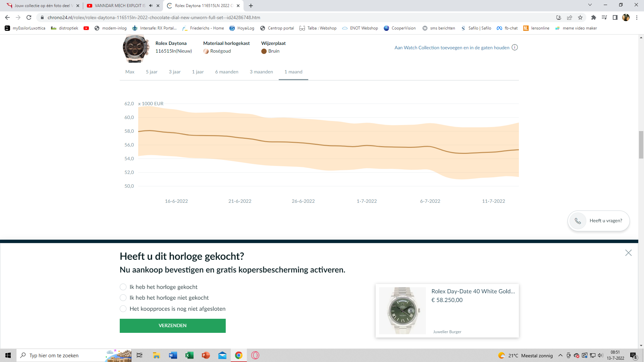Launch PowerPoint from the taskbar
The width and height of the screenshot is (644, 362).
click(206, 355)
